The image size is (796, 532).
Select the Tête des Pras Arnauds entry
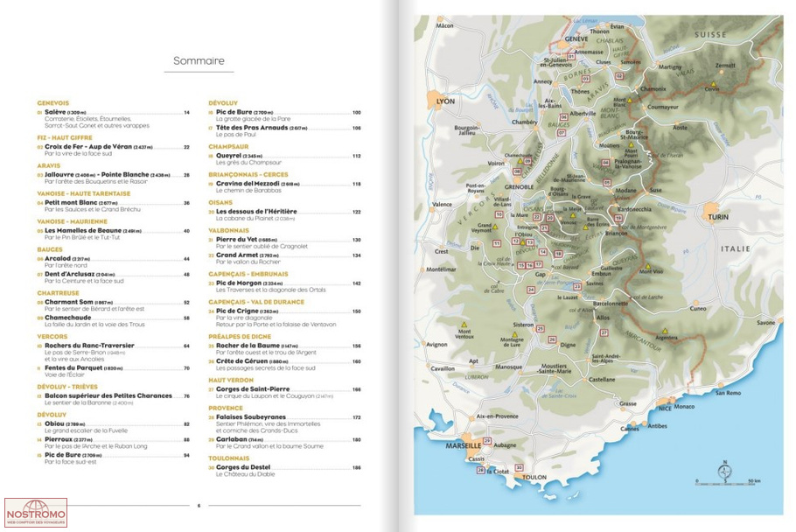coord(284,131)
